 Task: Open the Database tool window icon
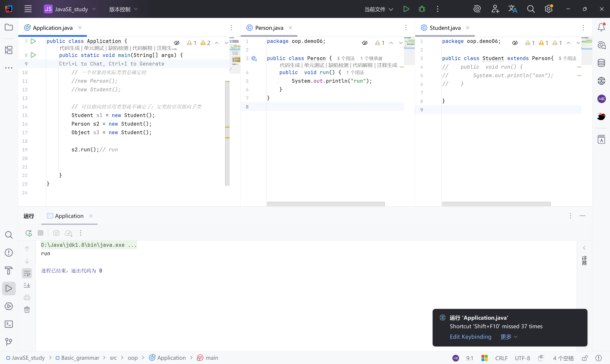coord(601,63)
